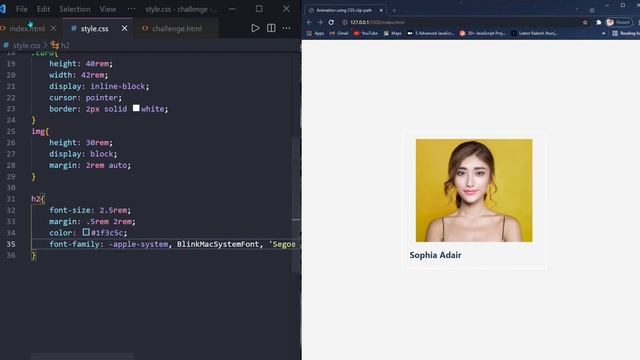Click the 'height: 30rem' line
Screen dimensions: 640x360
pos(81,142)
